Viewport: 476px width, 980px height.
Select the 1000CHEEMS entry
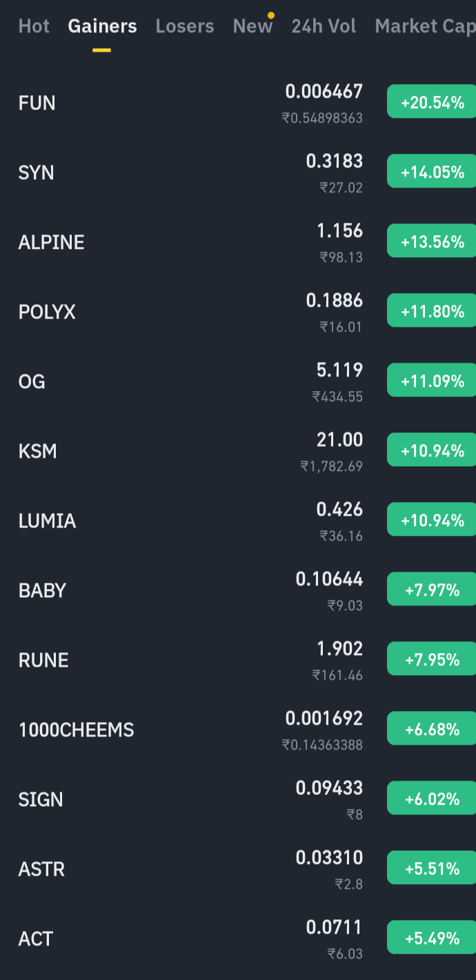pyautogui.click(x=238, y=730)
